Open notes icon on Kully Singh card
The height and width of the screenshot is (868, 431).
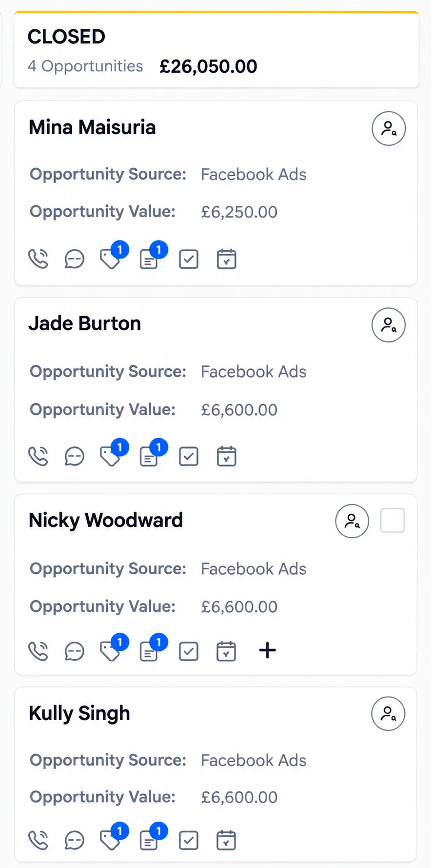click(149, 840)
